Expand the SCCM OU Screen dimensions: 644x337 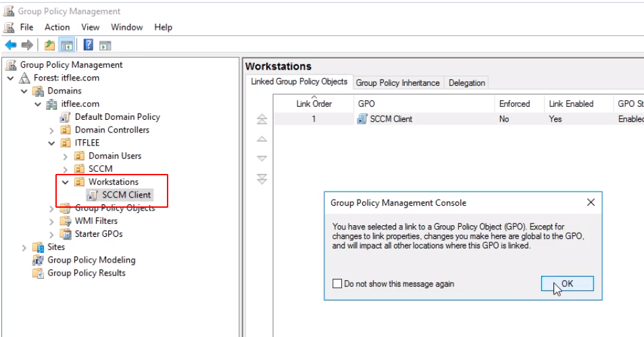click(x=66, y=169)
